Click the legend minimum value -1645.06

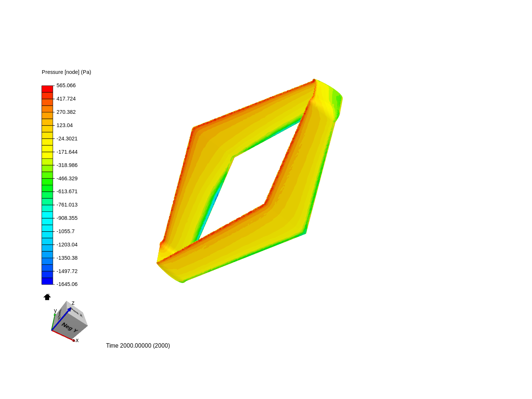pyautogui.click(x=67, y=284)
